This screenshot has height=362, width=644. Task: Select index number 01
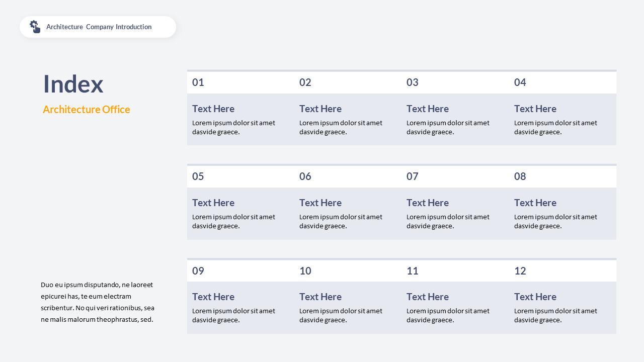(x=198, y=82)
